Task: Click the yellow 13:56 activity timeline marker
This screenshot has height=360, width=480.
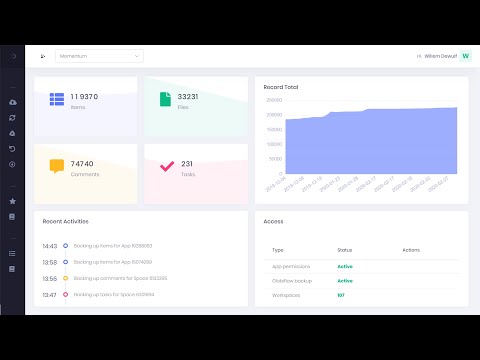Action: (x=66, y=278)
